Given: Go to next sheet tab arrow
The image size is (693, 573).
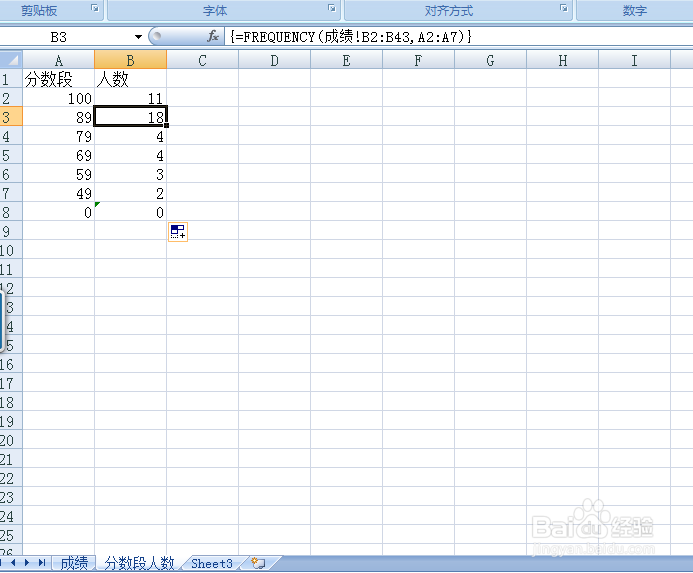Looking at the screenshot, I should pos(27,563).
